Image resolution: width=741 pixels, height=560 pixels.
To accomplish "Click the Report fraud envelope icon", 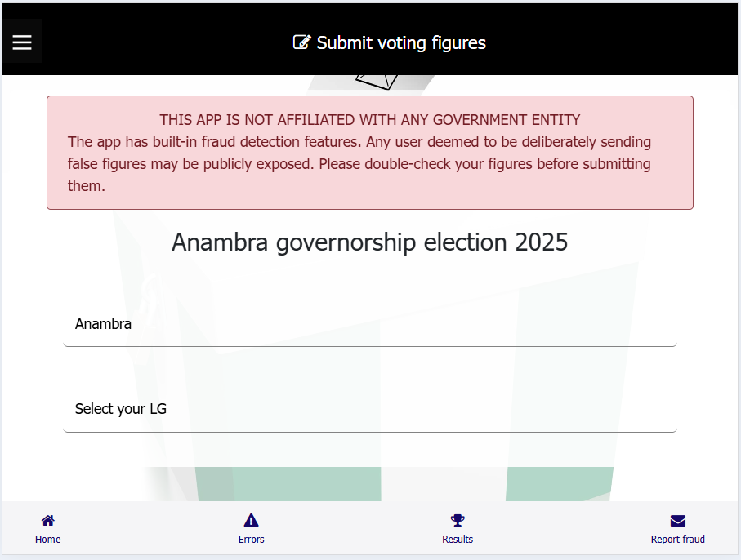I will [x=677, y=520].
